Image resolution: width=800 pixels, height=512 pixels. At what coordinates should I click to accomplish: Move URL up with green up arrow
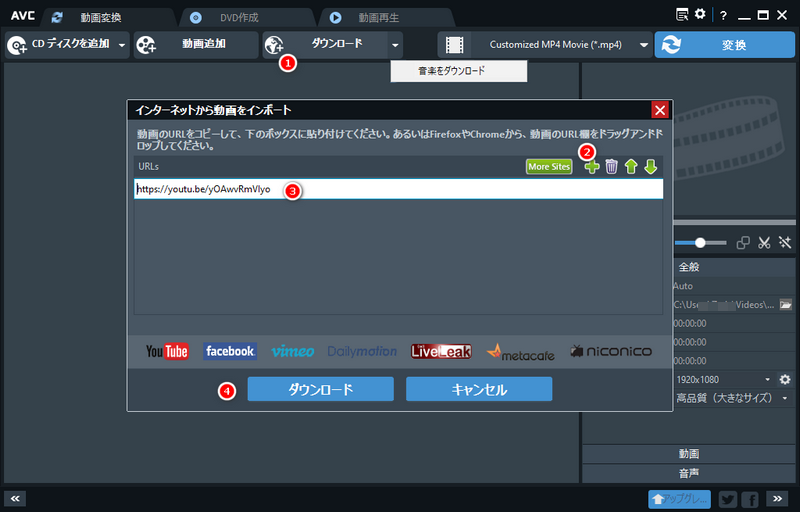point(631,167)
